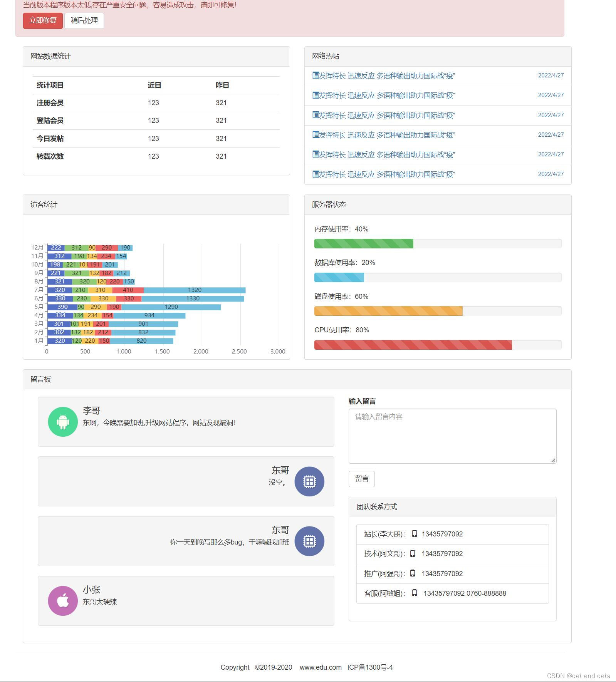
Task: Open the second hot post title link
Action: pyautogui.click(x=387, y=95)
